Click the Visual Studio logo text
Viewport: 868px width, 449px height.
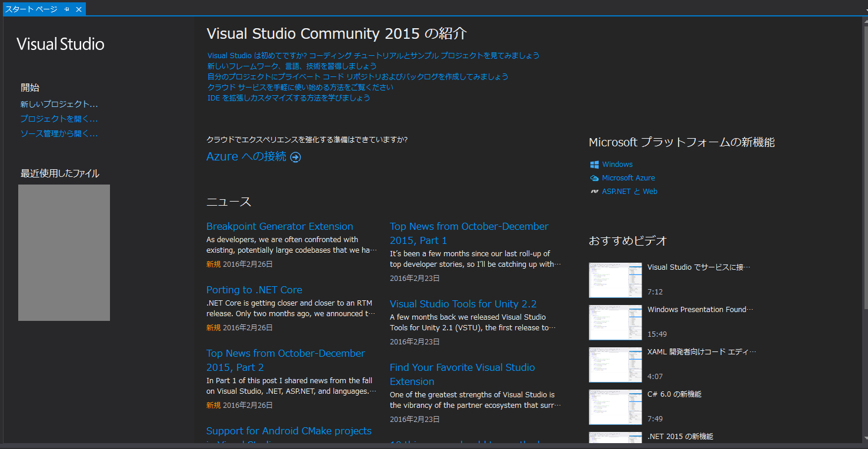(x=61, y=44)
